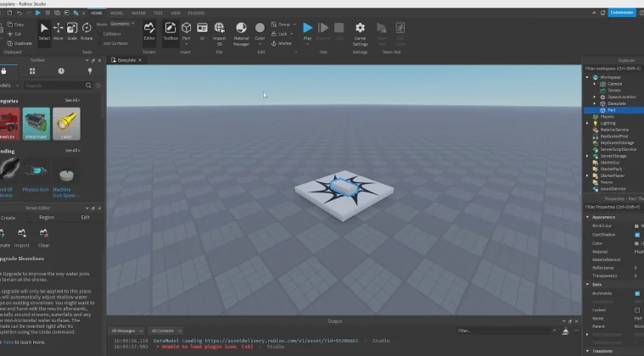Switch to the AVATAR ribbon tab
This screenshot has height=356, width=644.
(x=138, y=13)
